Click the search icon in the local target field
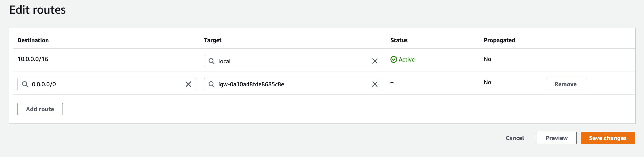The width and height of the screenshot is (644, 157). coord(211,61)
